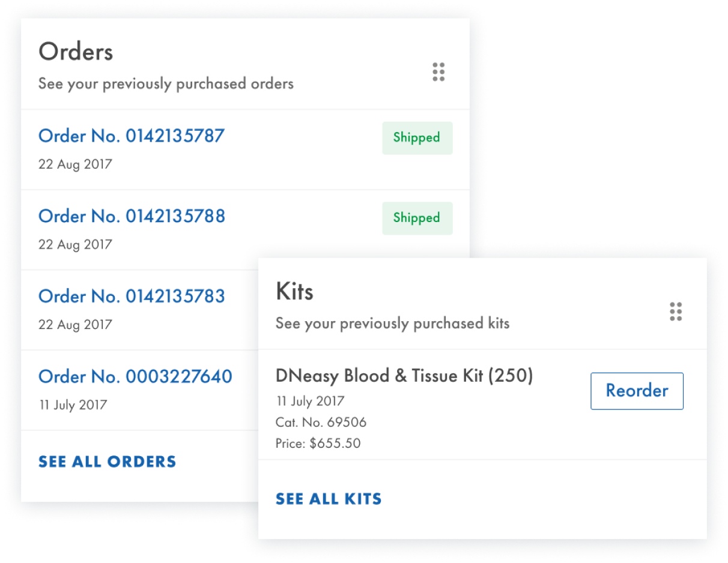Click the Orders card heading
Viewport: 728px width, 563px height.
(76, 52)
